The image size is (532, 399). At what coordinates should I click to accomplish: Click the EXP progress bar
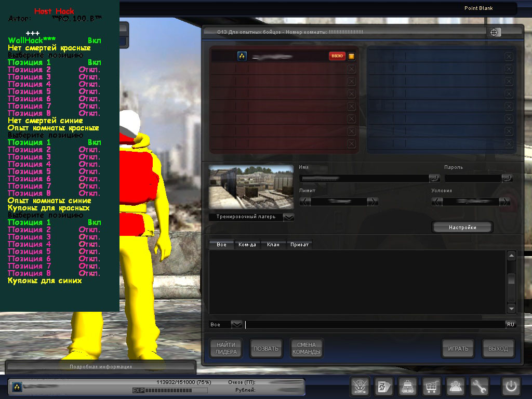pos(170,390)
